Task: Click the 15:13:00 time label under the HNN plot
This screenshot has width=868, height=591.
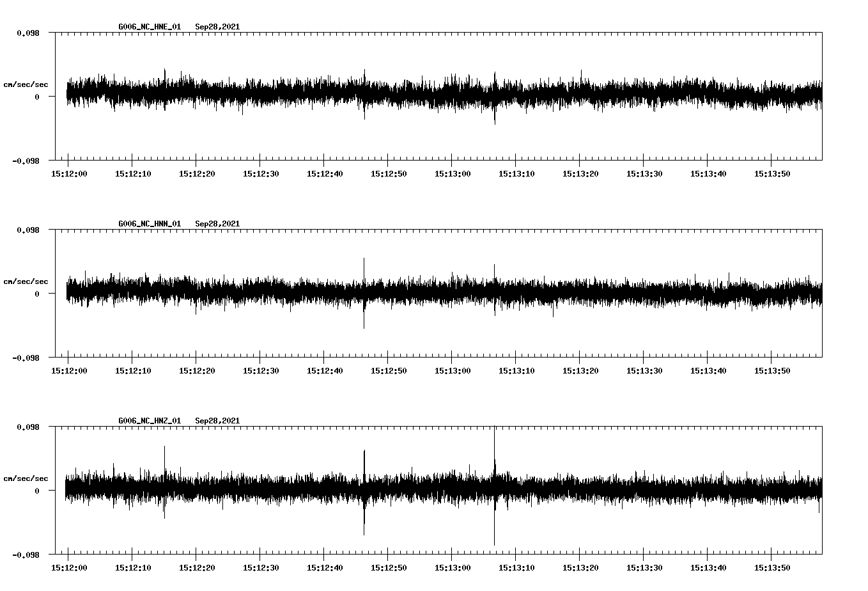Action: click(453, 370)
